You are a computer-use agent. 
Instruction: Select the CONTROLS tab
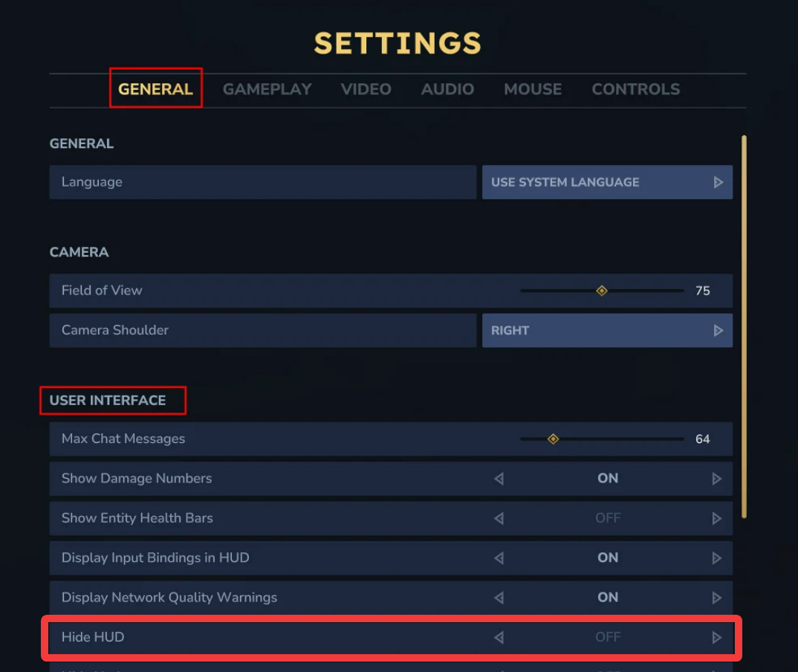tap(635, 89)
